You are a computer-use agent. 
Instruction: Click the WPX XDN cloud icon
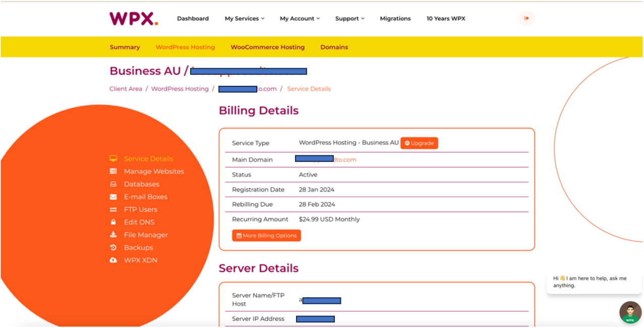pyautogui.click(x=113, y=260)
